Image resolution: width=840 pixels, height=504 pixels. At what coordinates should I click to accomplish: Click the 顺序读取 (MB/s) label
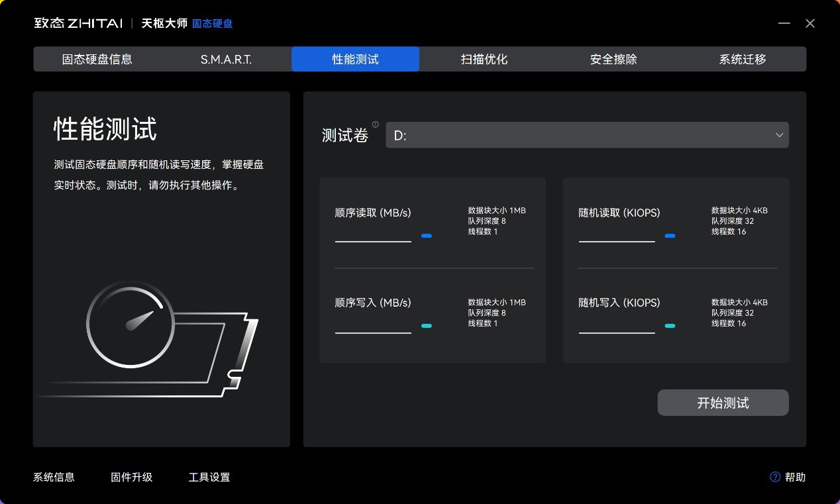(x=373, y=213)
